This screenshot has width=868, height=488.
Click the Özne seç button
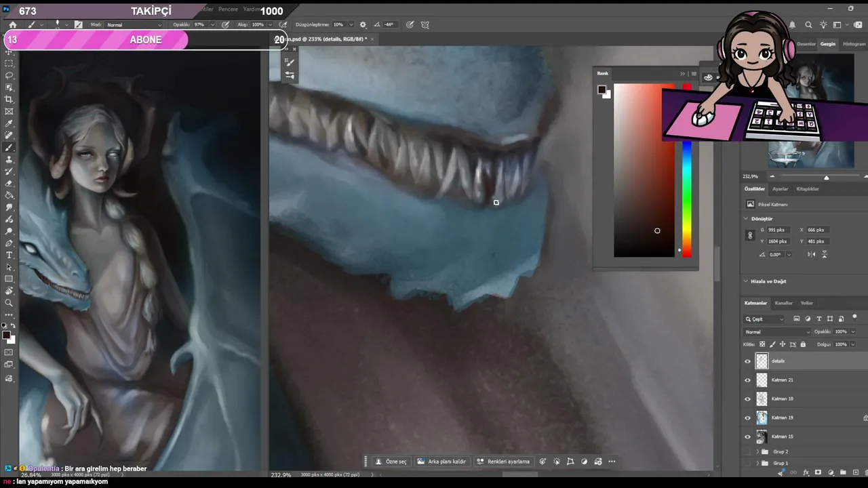[391, 462]
